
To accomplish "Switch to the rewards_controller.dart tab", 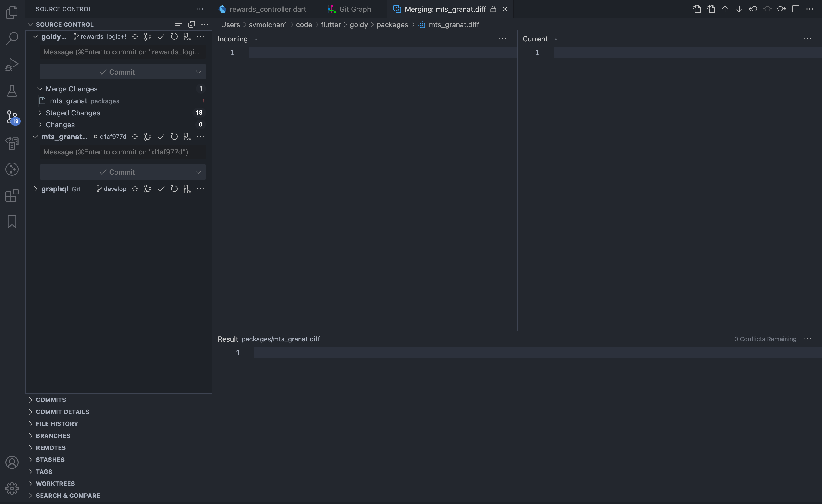I will [x=267, y=9].
